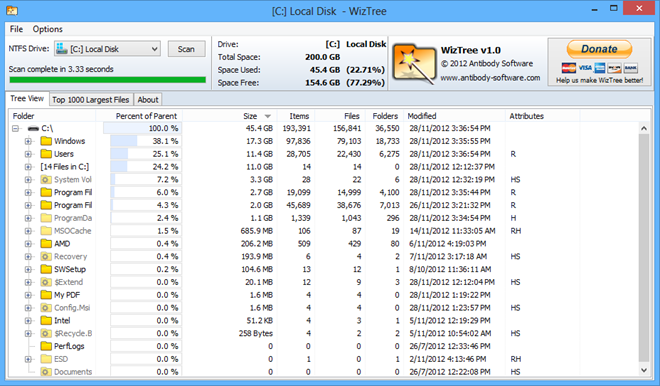Expand the MSOCache folder node

(28, 231)
